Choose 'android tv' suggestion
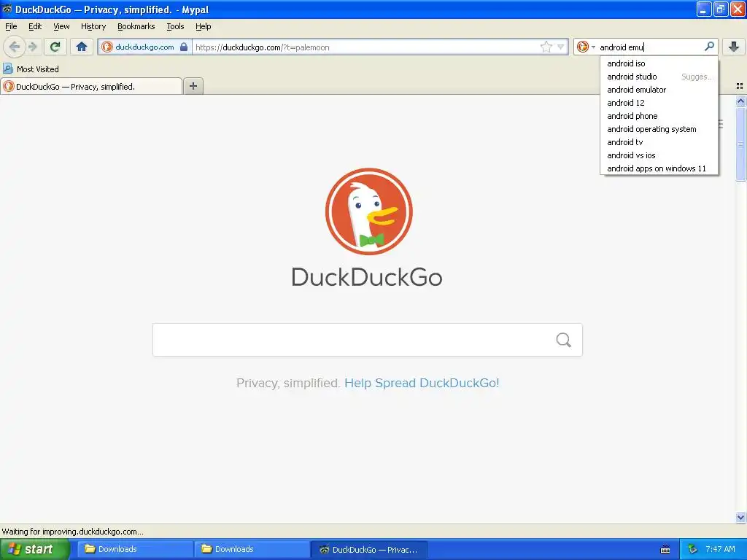The image size is (747, 560). pos(659,142)
